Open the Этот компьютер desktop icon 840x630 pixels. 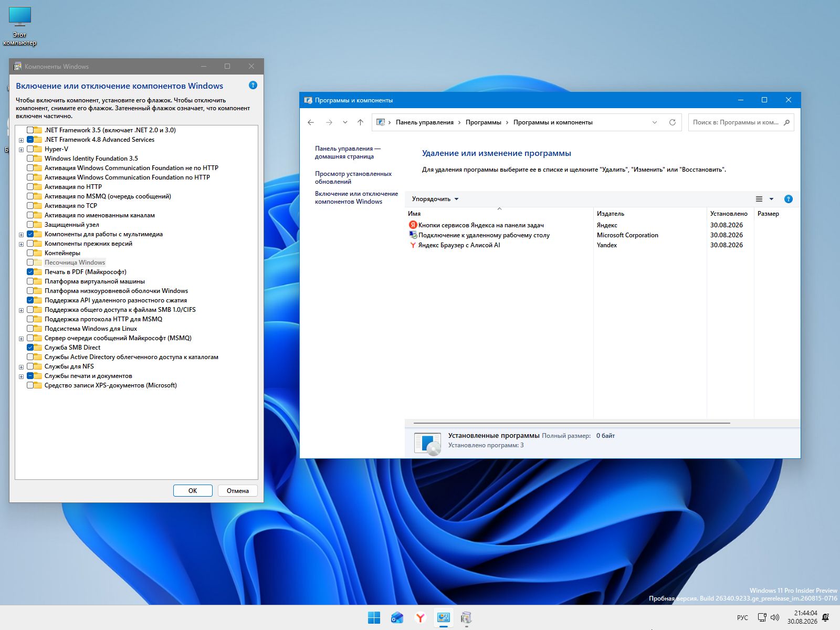pyautogui.click(x=20, y=26)
